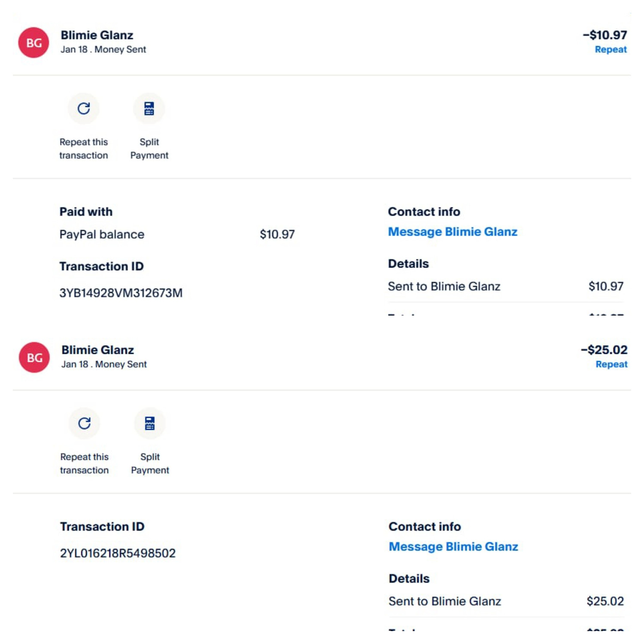The image size is (644, 644).
Task: Click the Repeat link under -$10.97
Action: pyautogui.click(x=610, y=49)
